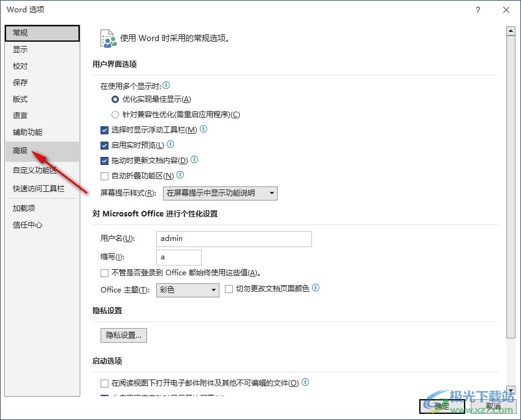
Task: Click info icon beside 选择时显示浮动工具栏
Action: 203,129
